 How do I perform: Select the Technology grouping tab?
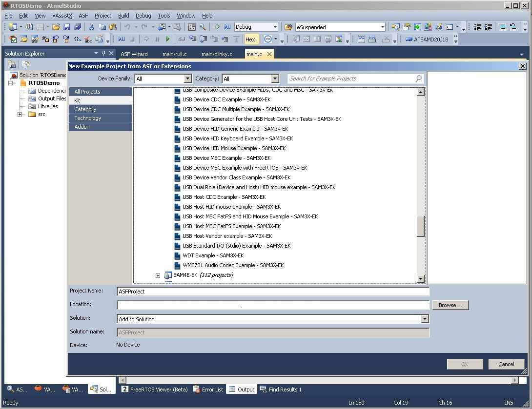coord(101,118)
